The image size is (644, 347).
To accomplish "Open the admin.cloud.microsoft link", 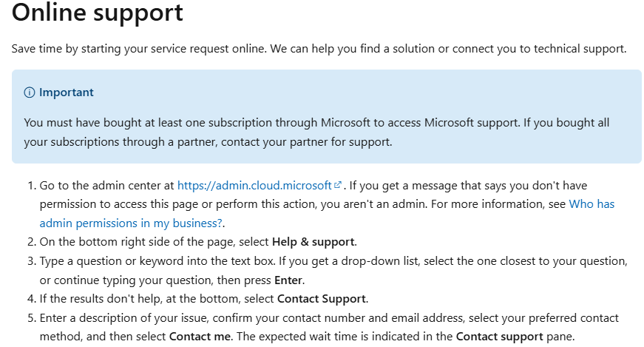I will click(254, 185).
